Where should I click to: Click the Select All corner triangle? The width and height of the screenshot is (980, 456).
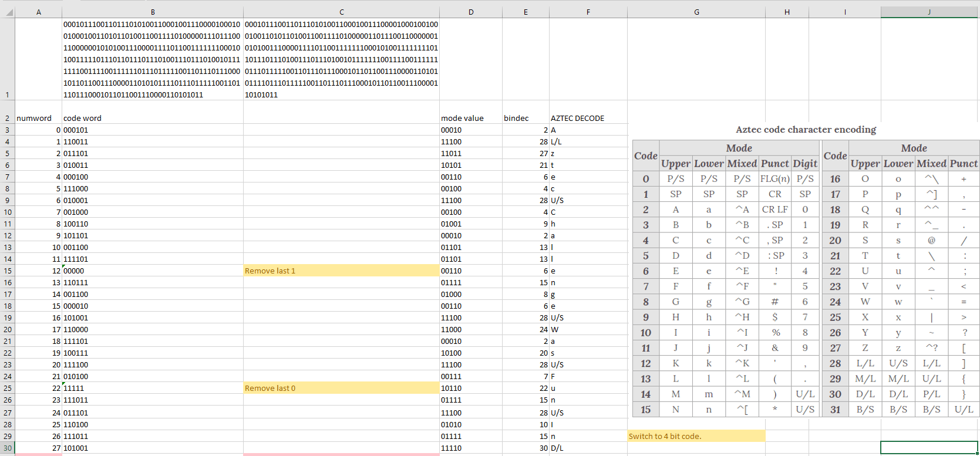coord(8,12)
